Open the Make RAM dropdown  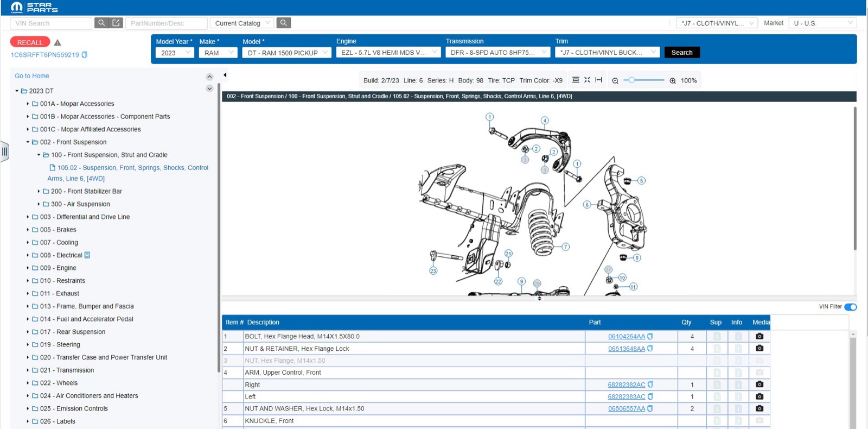click(x=218, y=53)
